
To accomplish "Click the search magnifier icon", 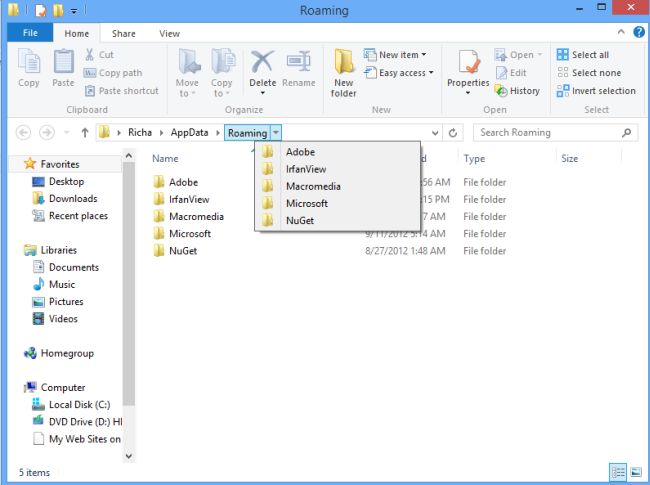I will 626,133.
